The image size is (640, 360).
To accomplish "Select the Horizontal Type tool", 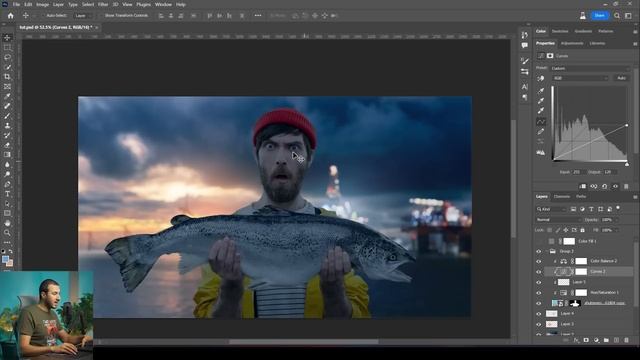I will [7, 194].
